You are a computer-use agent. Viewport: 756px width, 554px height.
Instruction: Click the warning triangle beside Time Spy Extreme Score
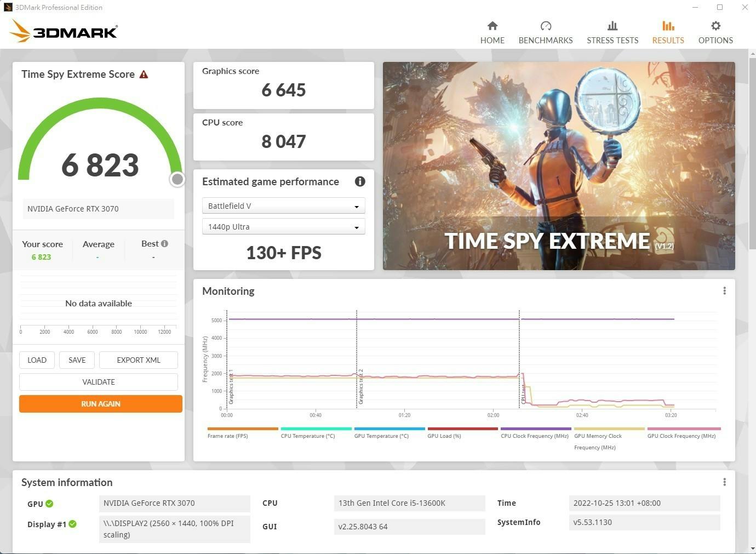point(144,75)
